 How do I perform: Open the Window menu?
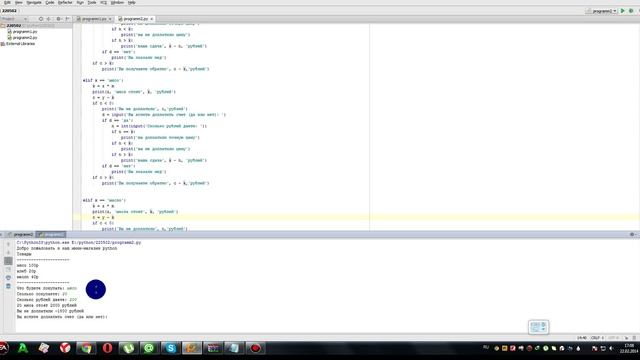(117, 2)
